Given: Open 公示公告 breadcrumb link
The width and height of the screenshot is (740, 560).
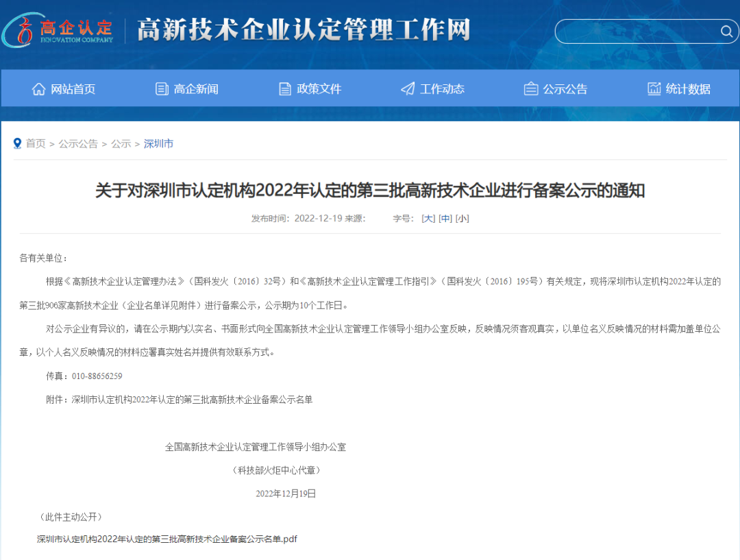Looking at the screenshot, I should click(x=78, y=144).
